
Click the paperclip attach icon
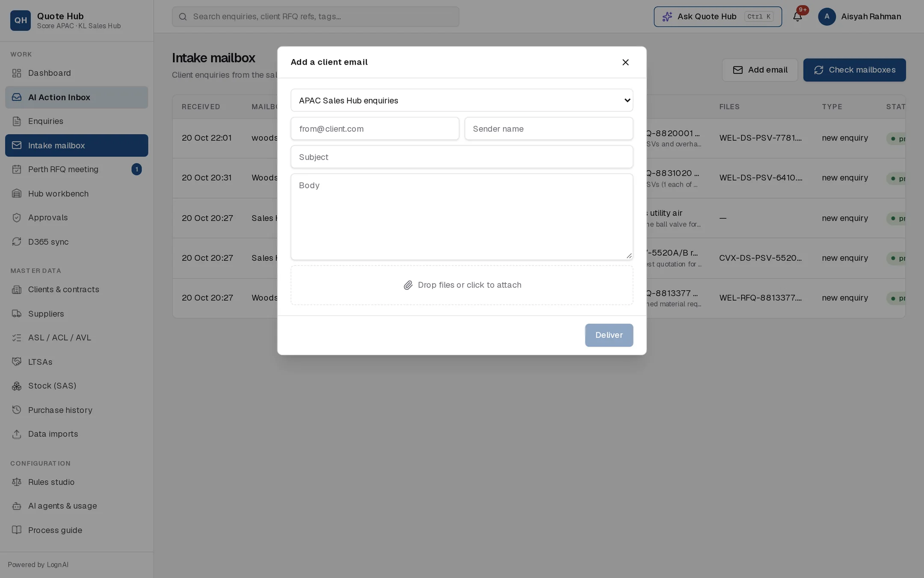coord(408,285)
